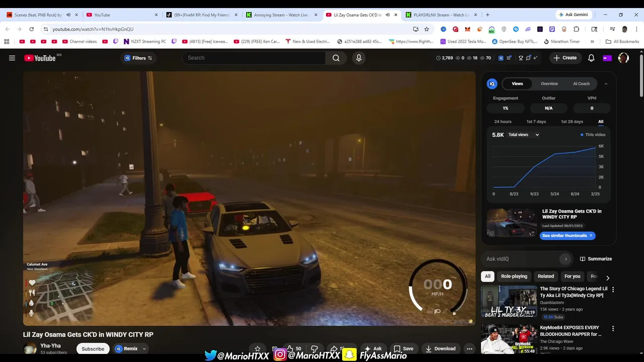The height and width of the screenshot is (362, 644).
Task: Open the Total views dropdown
Action: [x=523, y=135]
